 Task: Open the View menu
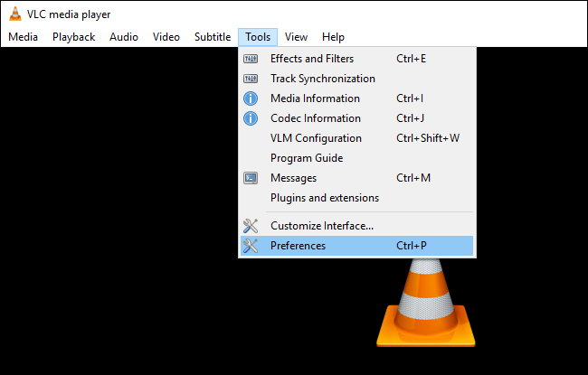(x=296, y=37)
